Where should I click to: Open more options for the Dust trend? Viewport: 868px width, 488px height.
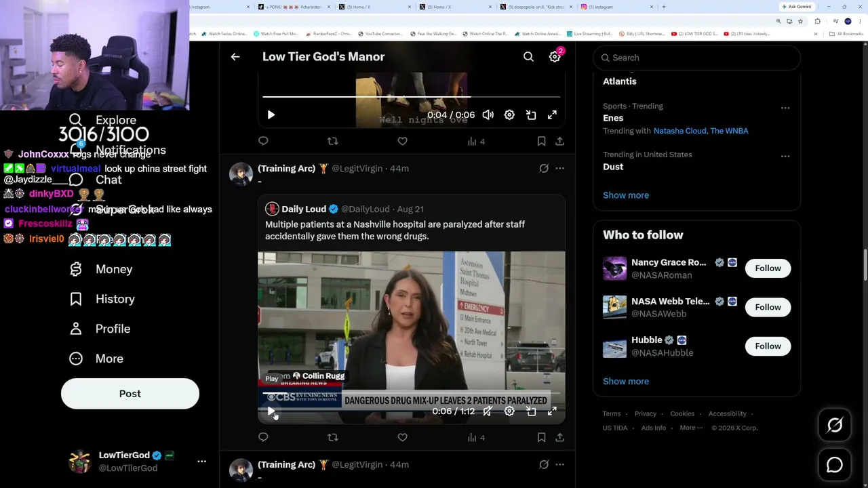[x=785, y=156]
